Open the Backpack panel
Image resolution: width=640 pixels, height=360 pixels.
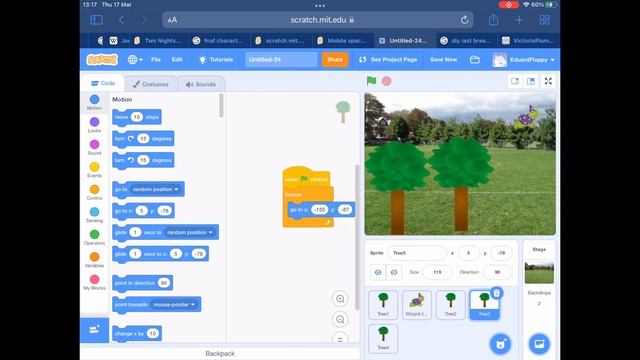click(220, 353)
